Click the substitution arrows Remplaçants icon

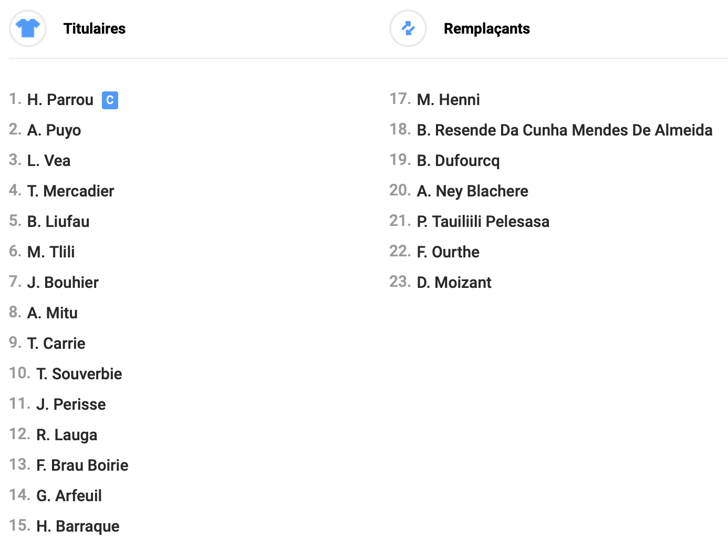pos(408,28)
